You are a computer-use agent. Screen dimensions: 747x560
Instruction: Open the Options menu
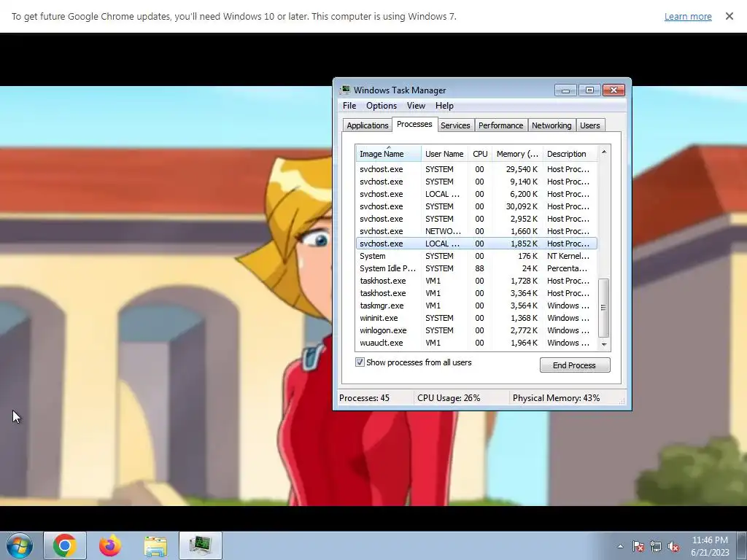[381, 106]
